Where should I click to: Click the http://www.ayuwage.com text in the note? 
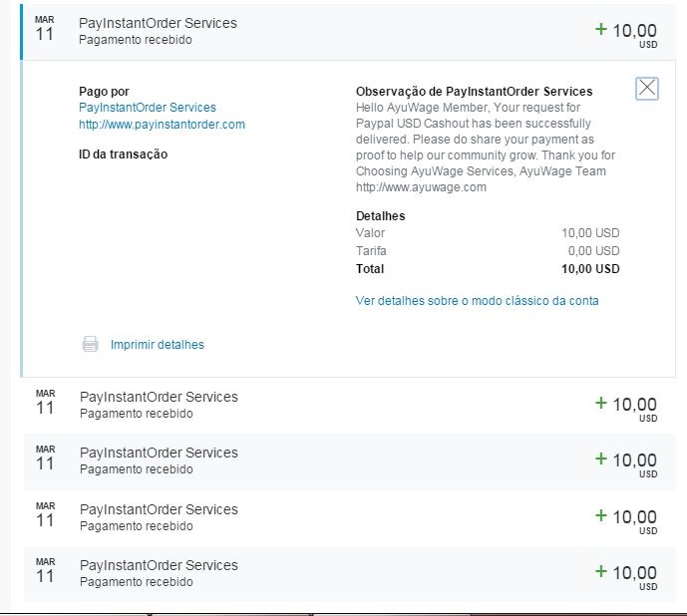[x=421, y=187]
